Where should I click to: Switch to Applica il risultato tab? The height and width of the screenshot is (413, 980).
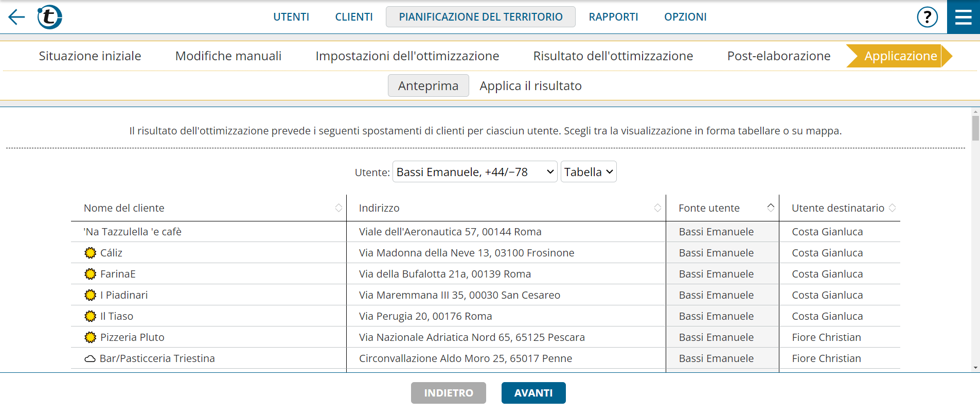click(530, 86)
